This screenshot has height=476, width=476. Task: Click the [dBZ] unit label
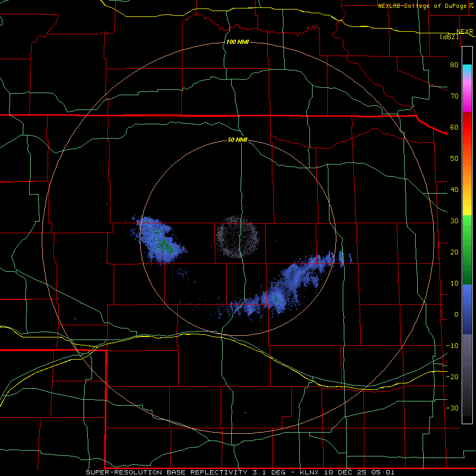449,36
